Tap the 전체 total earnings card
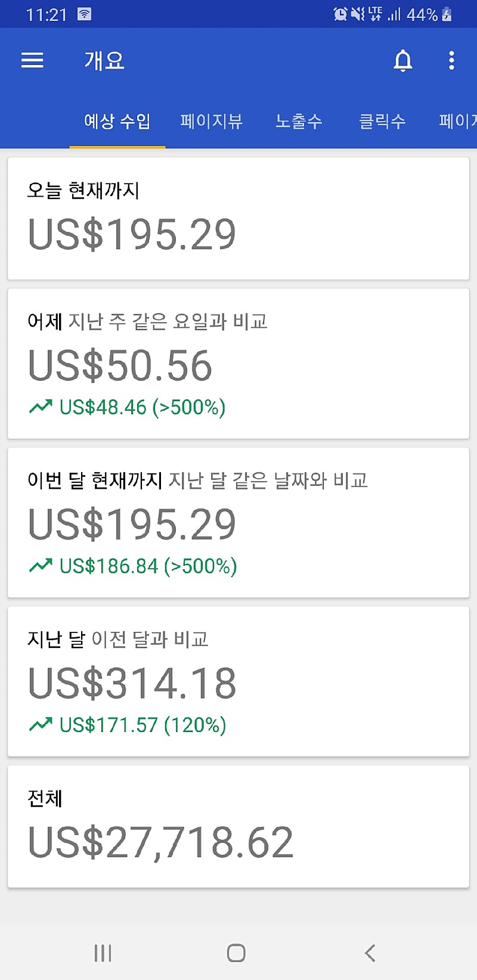The image size is (477, 980). click(x=238, y=826)
